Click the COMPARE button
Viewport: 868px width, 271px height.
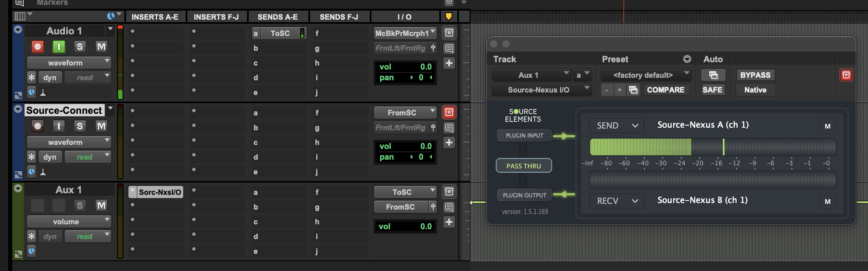(x=666, y=90)
